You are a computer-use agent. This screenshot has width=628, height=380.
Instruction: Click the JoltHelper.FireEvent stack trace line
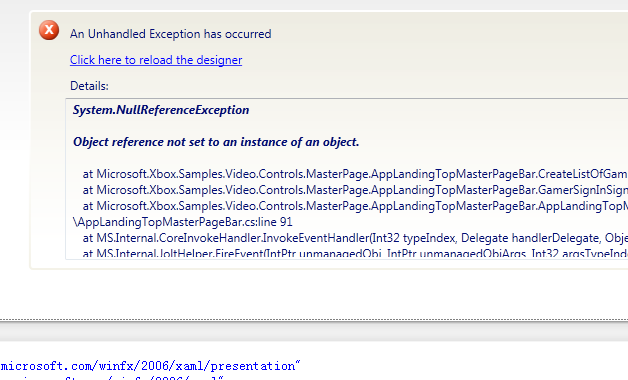pos(355,253)
